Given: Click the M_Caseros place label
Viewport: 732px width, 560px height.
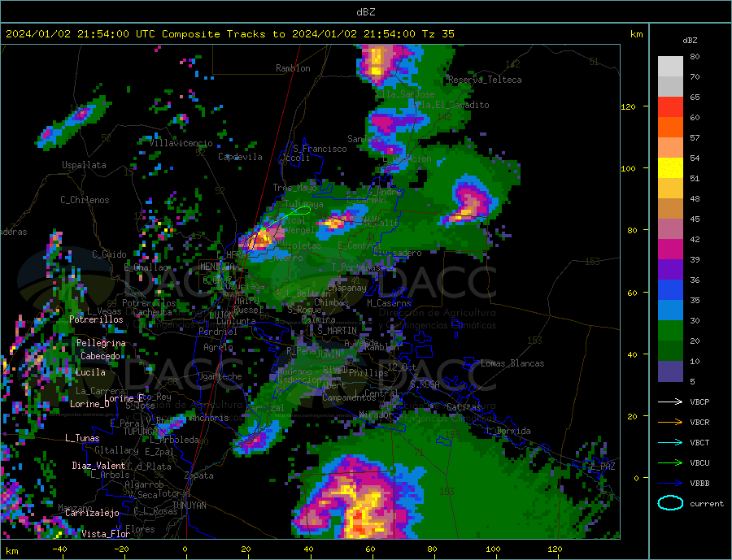Looking at the screenshot, I should click(x=389, y=303).
